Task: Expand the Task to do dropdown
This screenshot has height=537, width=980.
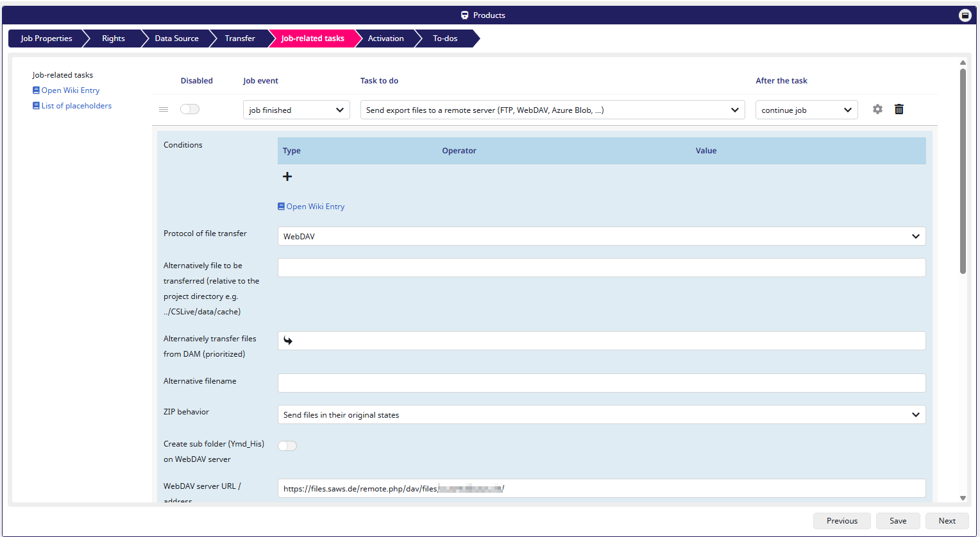Action: pos(552,110)
